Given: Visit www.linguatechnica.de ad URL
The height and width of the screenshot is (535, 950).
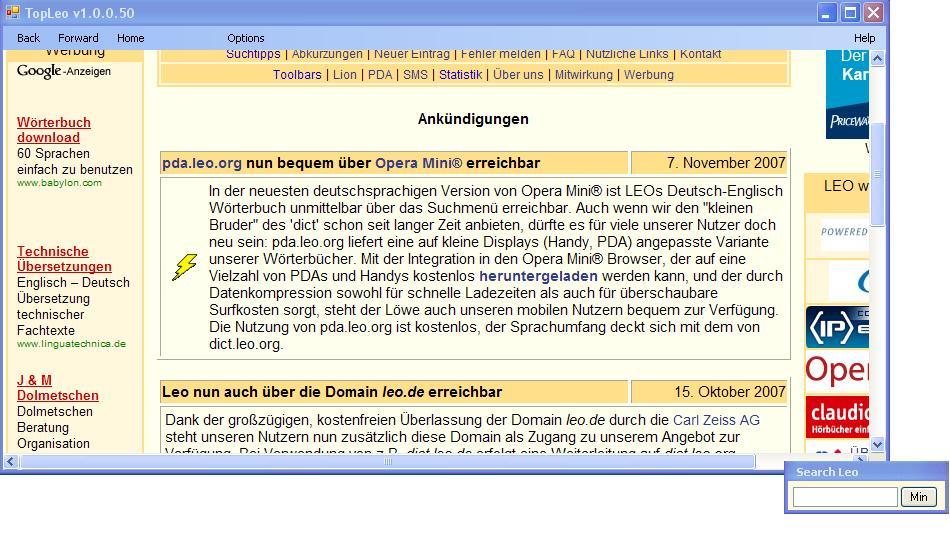Looking at the screenshot, I should click(71, 344).
